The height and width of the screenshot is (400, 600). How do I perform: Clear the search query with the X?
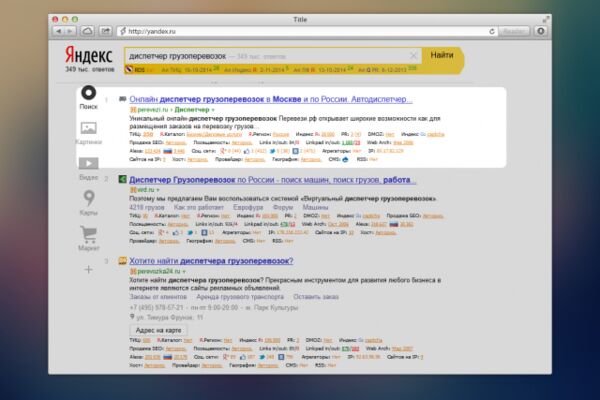(x=413, y=56)
